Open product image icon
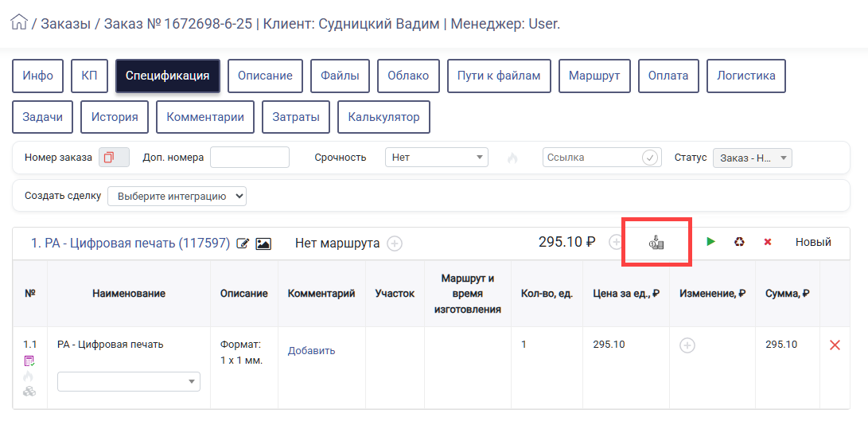This screenshot has height=421, width=868. [263, 244]
